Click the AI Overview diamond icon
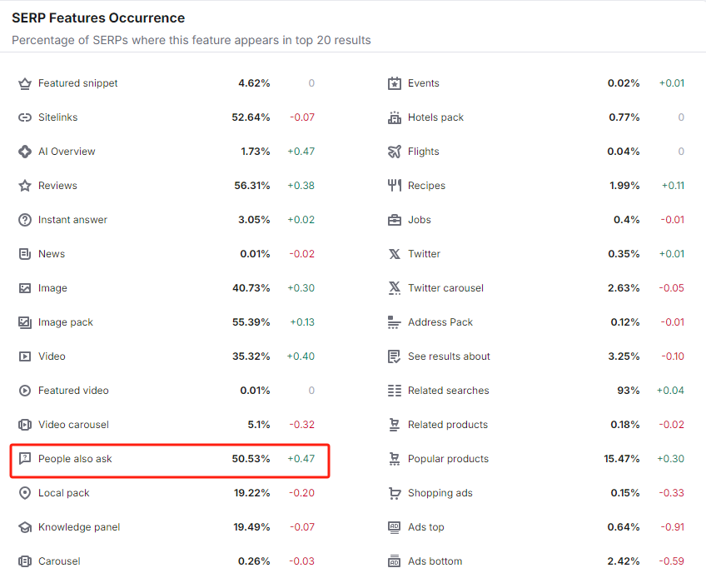Image resolution: width=706 pixels, height=588 pixels. [25, 152]
